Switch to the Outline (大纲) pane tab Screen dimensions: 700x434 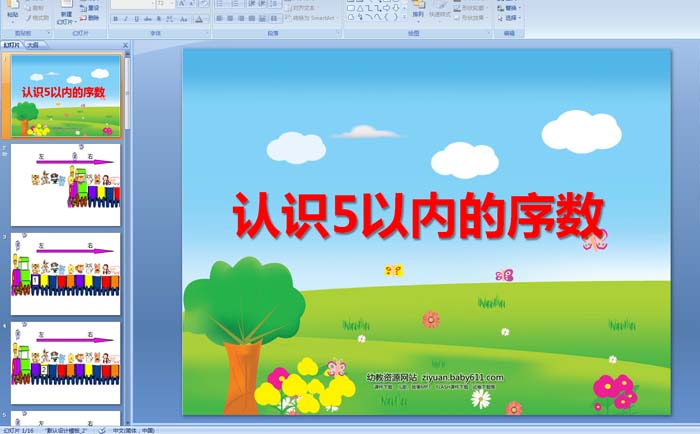tap(33, 45)
